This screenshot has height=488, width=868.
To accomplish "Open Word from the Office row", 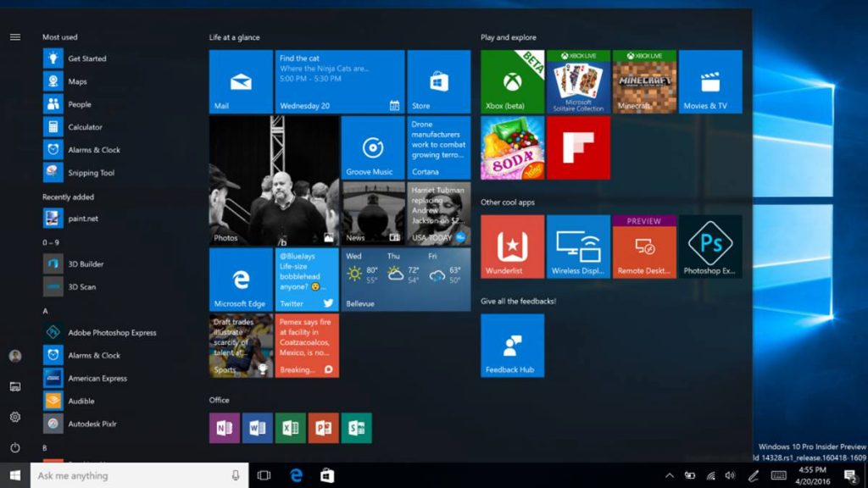I will coord(258,428).
